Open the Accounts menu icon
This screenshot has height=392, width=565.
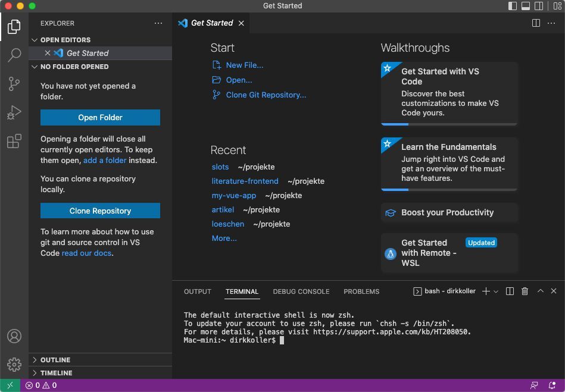click(x=14, y=336)
